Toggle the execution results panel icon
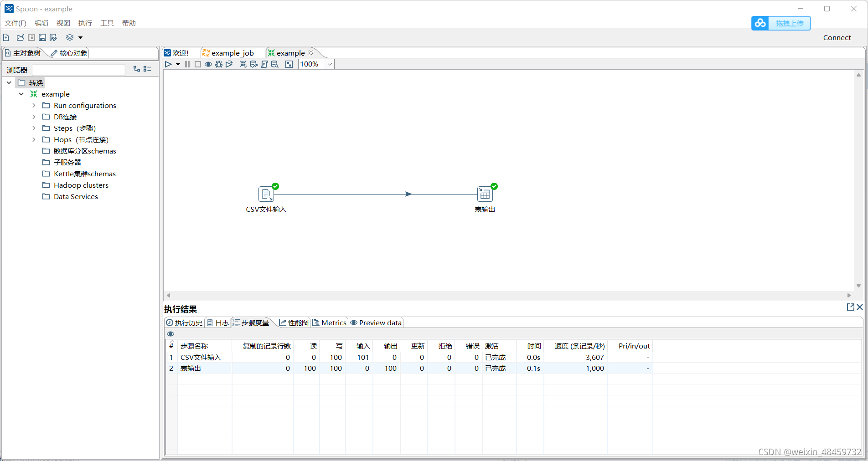The width and height of the screenshot is (868, 461). point(289,64)
